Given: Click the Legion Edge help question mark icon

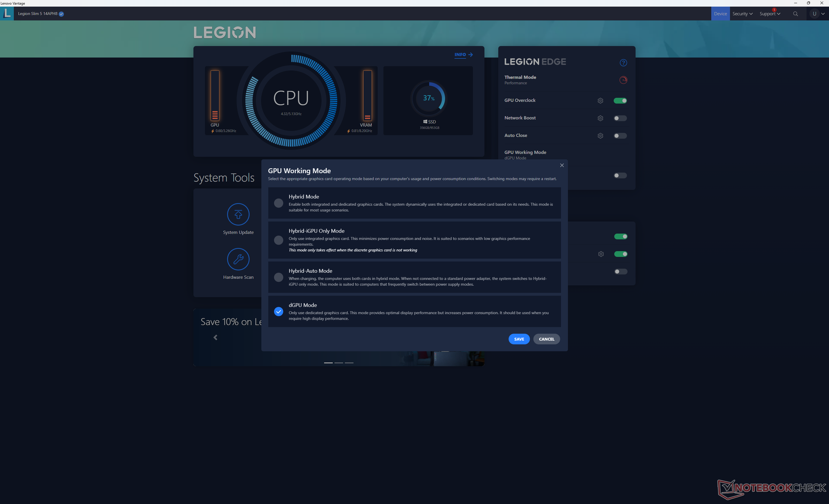Looking at the screenshot, I should pos(623,63).
